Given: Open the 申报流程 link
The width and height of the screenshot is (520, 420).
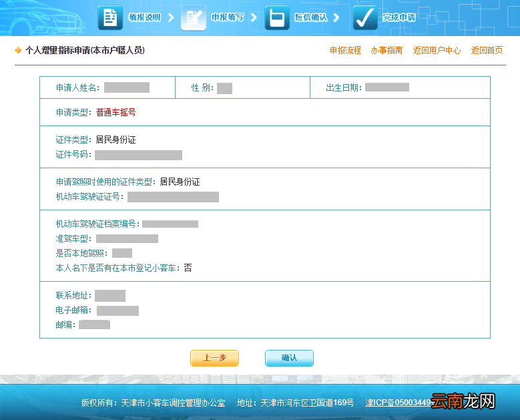Looking at the screenshot, I should coord(345,51).
